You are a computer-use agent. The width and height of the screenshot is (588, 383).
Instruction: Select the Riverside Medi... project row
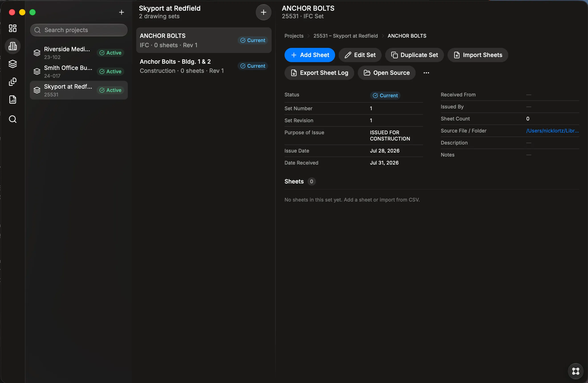click(79, 53)
